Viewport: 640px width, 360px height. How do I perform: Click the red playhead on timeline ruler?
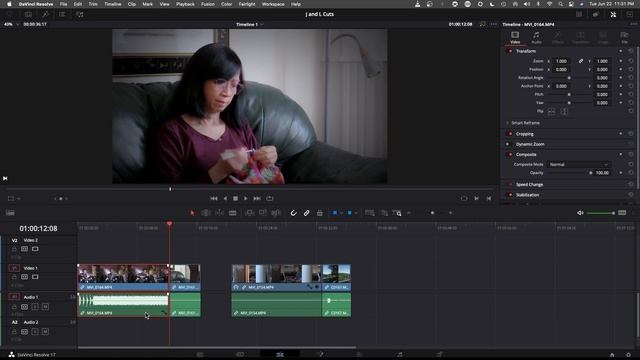169,224
